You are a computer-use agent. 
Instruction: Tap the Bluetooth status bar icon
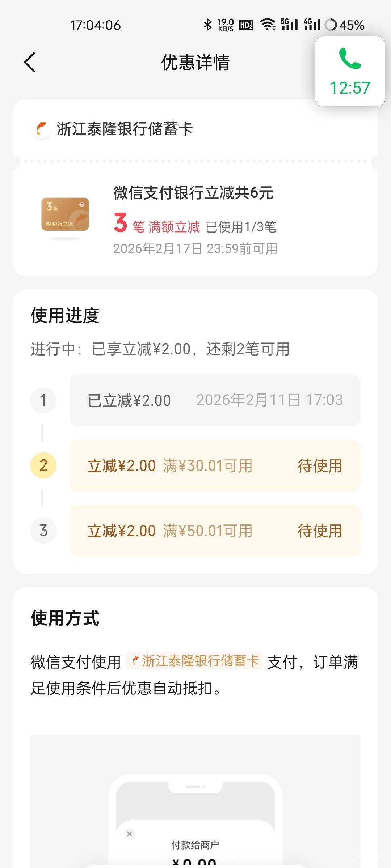click(x=208, y=25)
